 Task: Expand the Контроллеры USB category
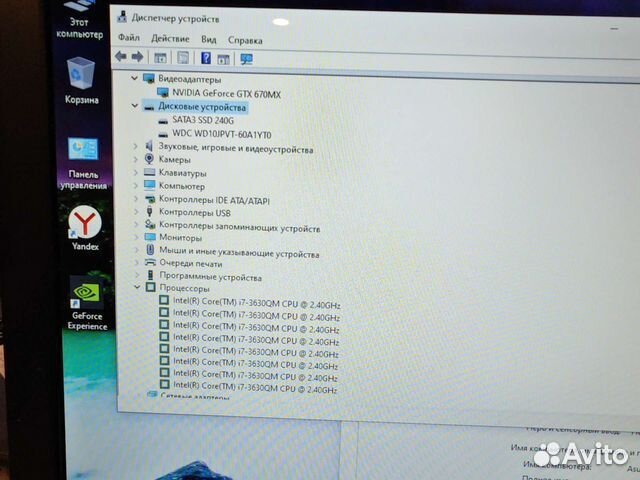click(x=136, y=211)
